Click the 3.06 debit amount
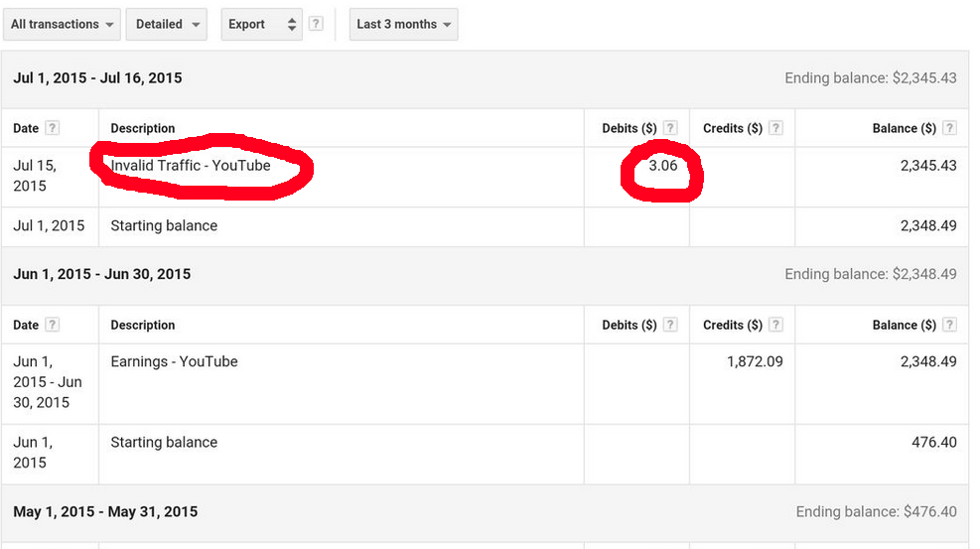This screenshot has height=549, width=980. 662,166
